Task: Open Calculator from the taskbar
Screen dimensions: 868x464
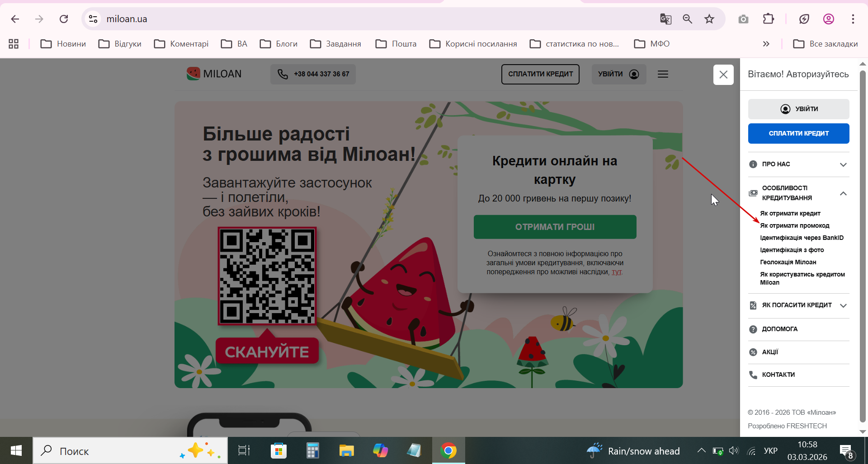Action: click(x=312, y=450)
